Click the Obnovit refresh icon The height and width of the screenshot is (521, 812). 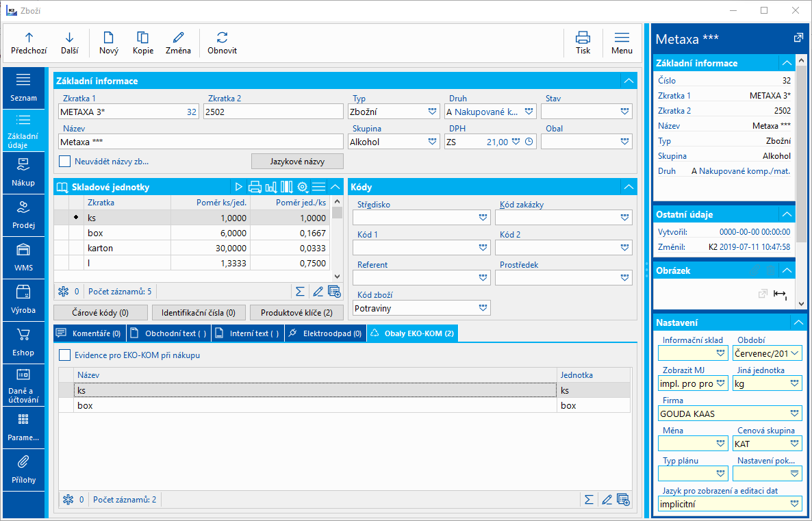222,38
